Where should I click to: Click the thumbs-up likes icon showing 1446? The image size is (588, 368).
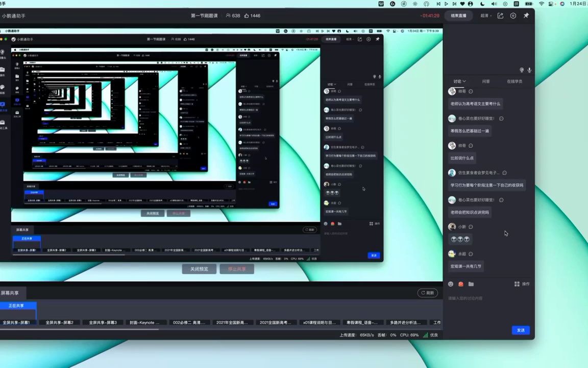point(247,16)
